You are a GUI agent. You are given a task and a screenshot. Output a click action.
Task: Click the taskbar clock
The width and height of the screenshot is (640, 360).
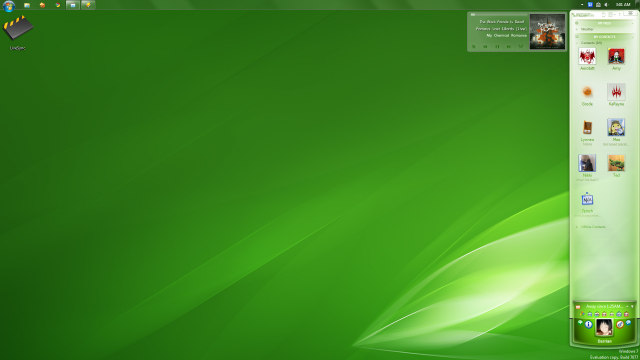coord(623,4)
